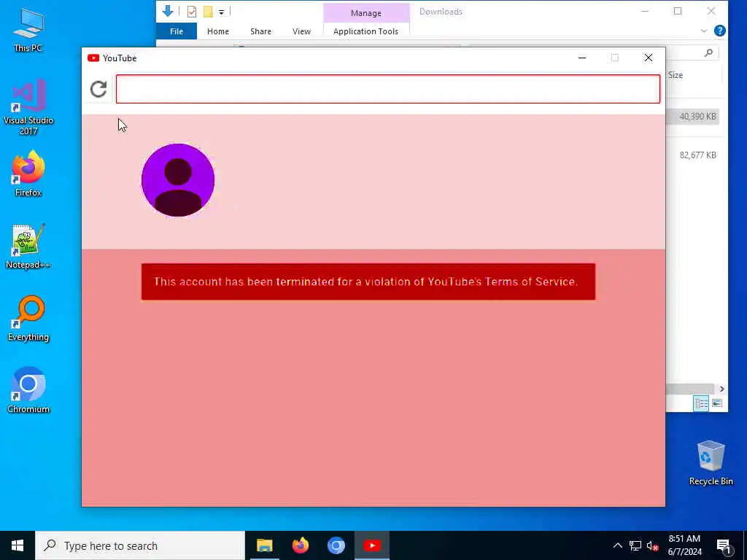Click the purple profile avatar
This screenshot has width=747, height=560.
[x=178, y=180]
